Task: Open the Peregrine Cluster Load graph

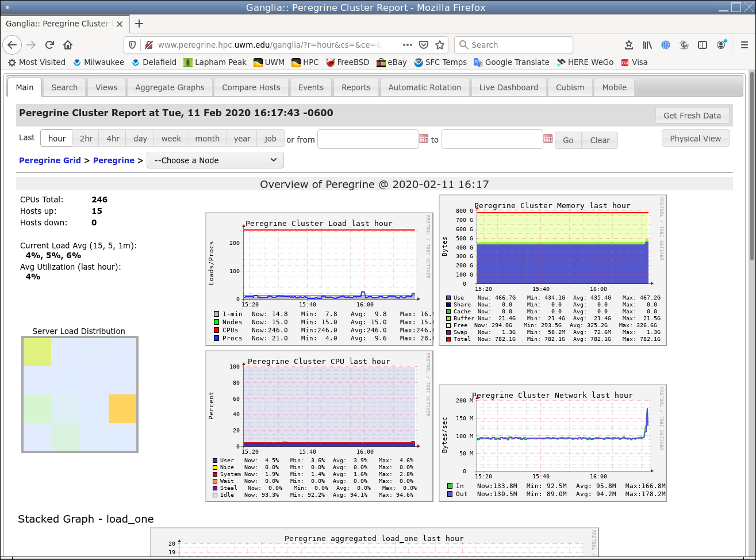Action: tap(319, 279)
